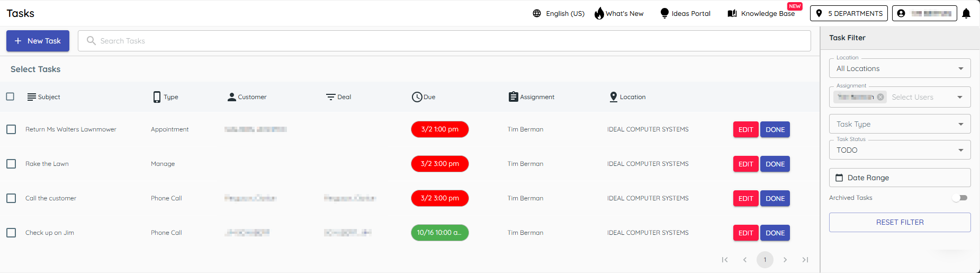Open the Task Type dropdown
This screenshot has height=273, width=980.
(x=900, y=124)
